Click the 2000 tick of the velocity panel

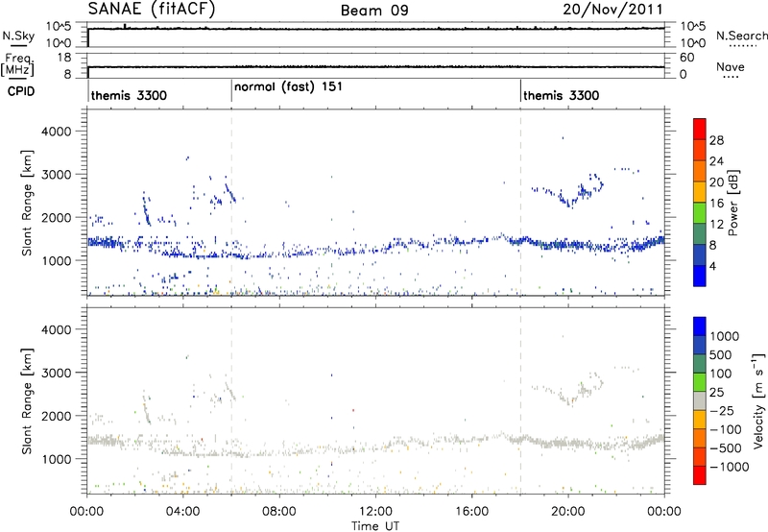(56, 416)
